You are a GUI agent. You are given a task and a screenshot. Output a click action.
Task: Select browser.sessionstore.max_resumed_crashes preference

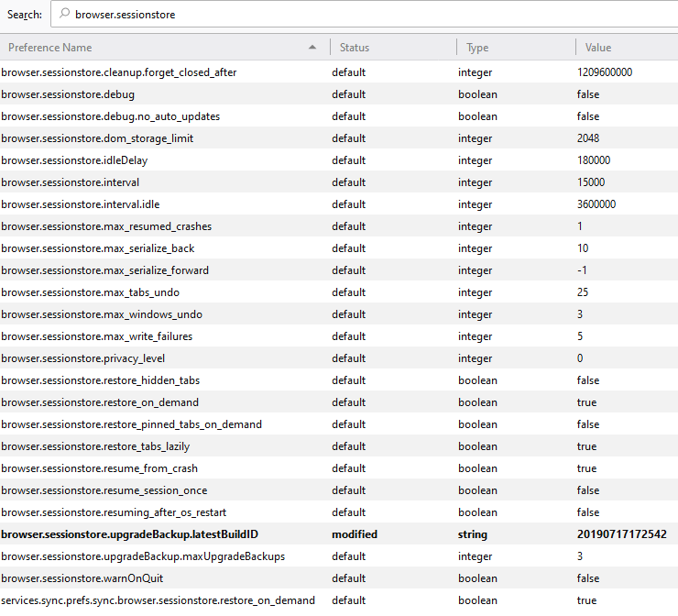point(106,226)
